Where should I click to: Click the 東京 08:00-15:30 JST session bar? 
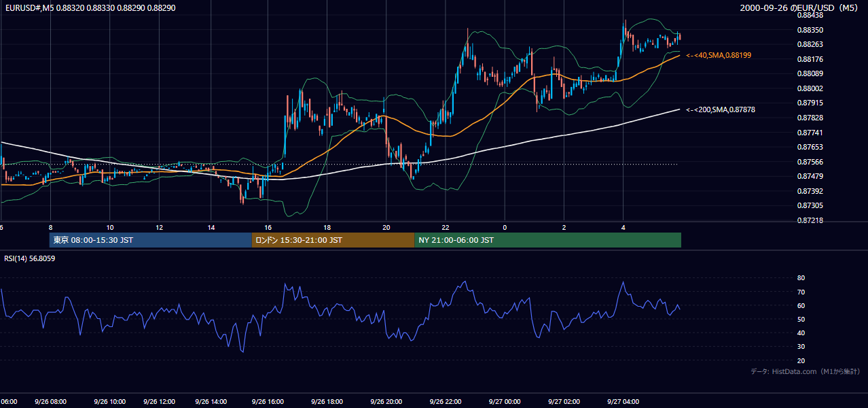click(x=150, y=240)
